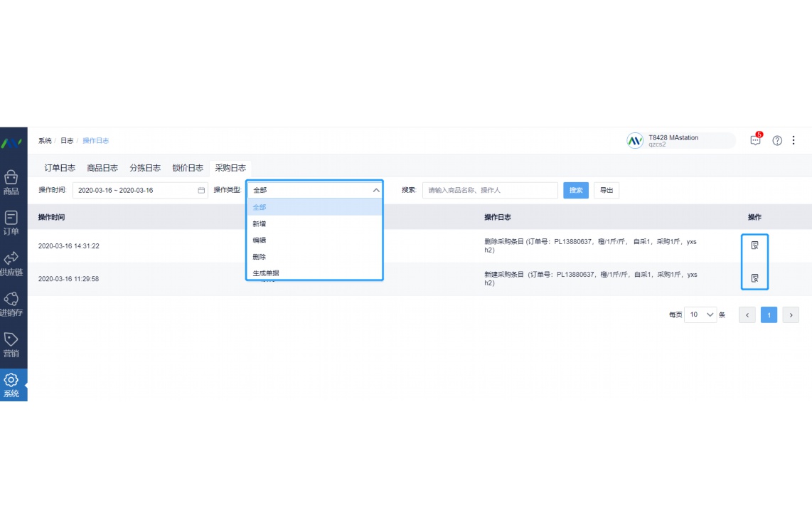Choose 删除 in the operation type list
Image resolution: width=812 pixels, height=528 pixels.
(260, 256)
